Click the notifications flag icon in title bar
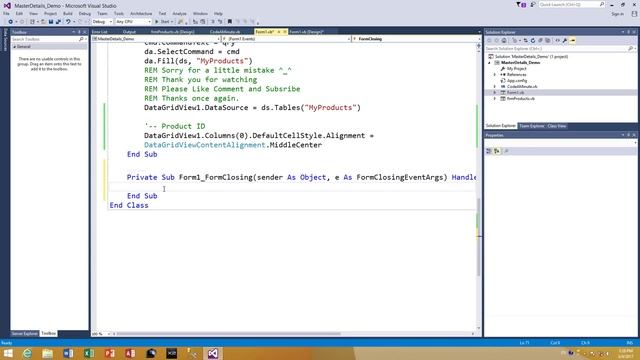Image resolution: width=640 pixels, height=360 pixels. pyautogui.click(x=521, y=4)
